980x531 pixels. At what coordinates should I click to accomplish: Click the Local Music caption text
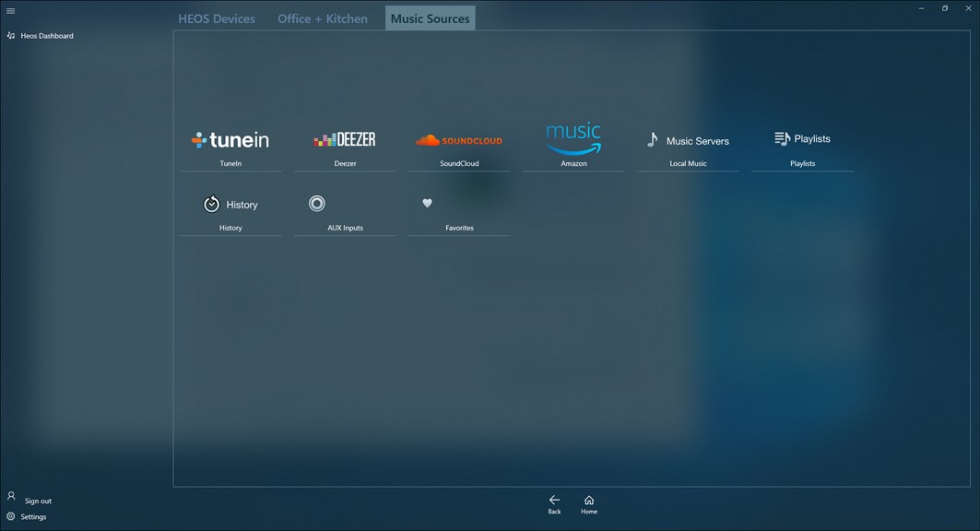click(x=688, y=164)
